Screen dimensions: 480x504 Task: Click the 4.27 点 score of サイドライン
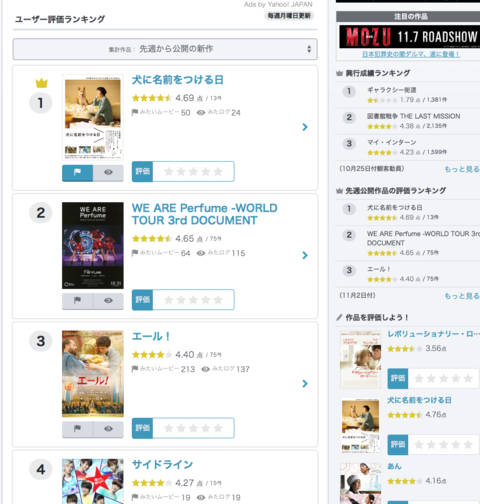pyautogui.click(x=189, y=483)
